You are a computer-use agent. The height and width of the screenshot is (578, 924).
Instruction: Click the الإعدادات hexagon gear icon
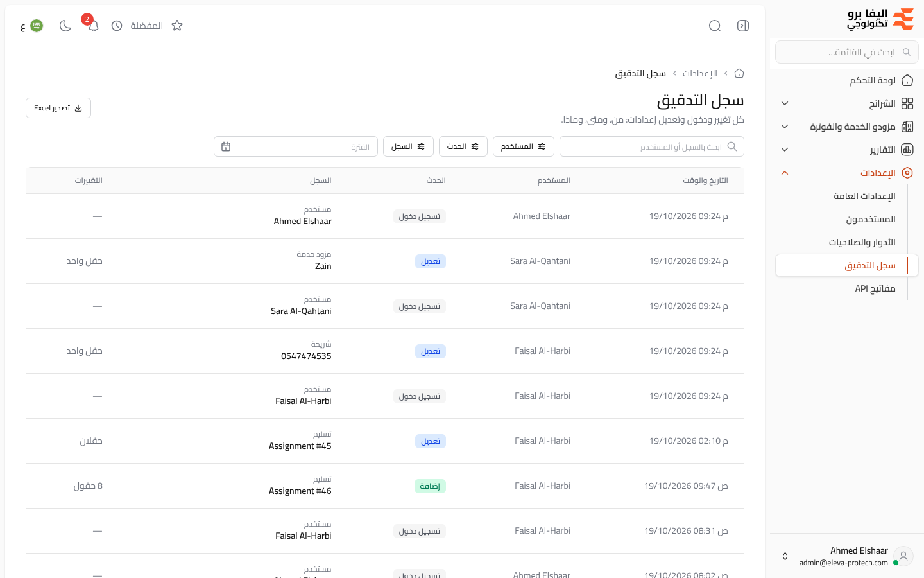(x=907, y=173)
